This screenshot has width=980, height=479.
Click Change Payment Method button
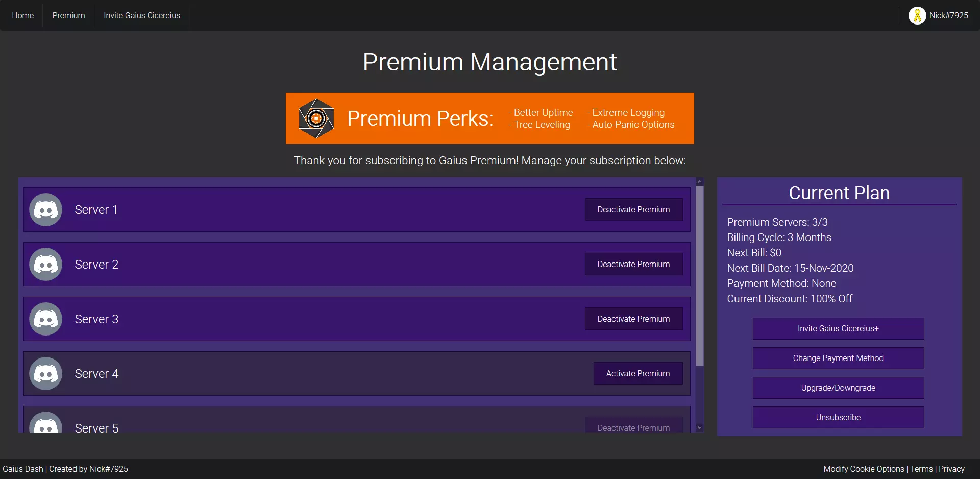point(838,358)
